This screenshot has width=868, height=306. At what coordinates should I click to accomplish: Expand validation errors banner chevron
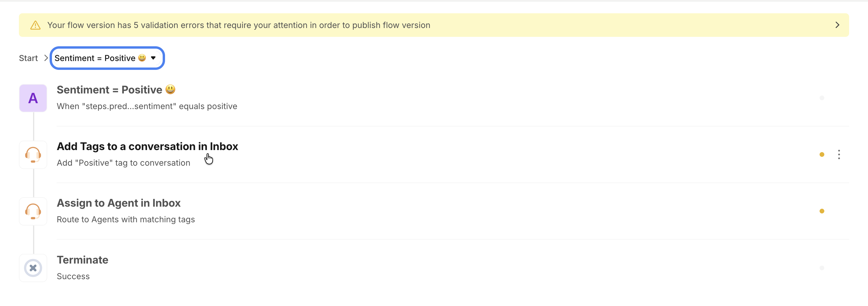837,25
